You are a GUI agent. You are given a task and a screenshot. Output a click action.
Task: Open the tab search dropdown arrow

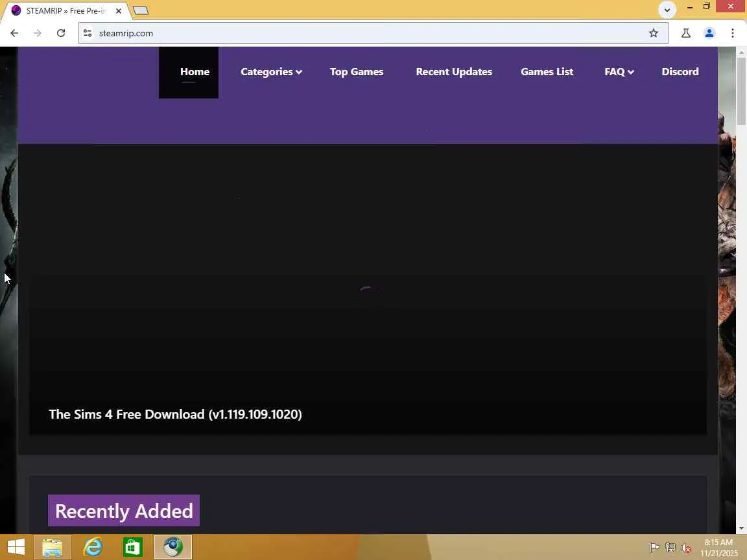coord(667,10)
